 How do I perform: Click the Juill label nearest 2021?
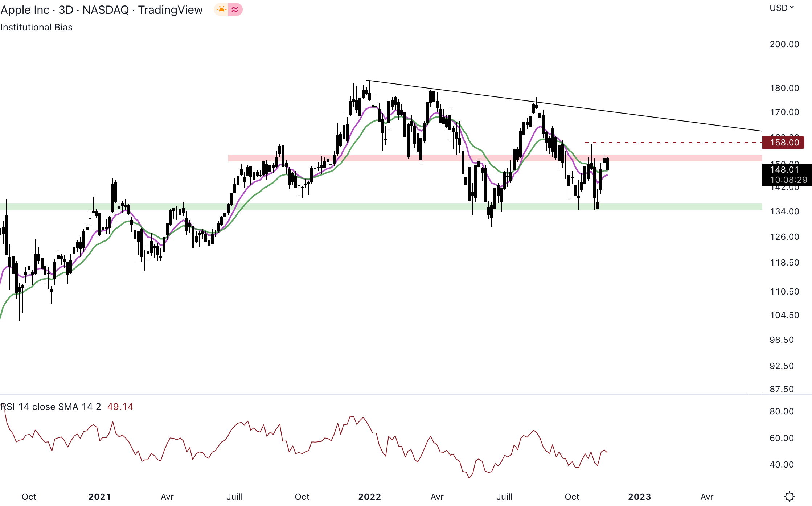(x=234, y=497)
